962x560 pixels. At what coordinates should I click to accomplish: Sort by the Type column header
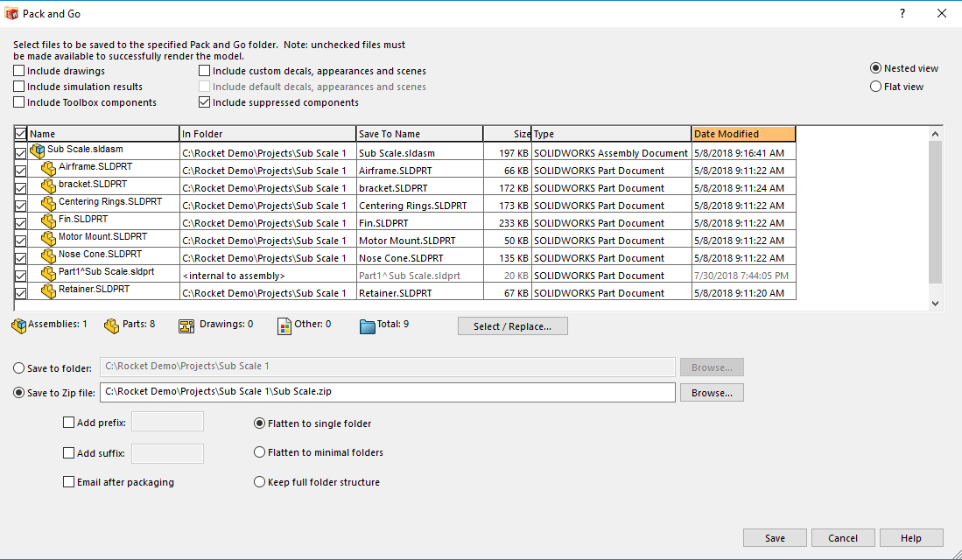(611, 134)
